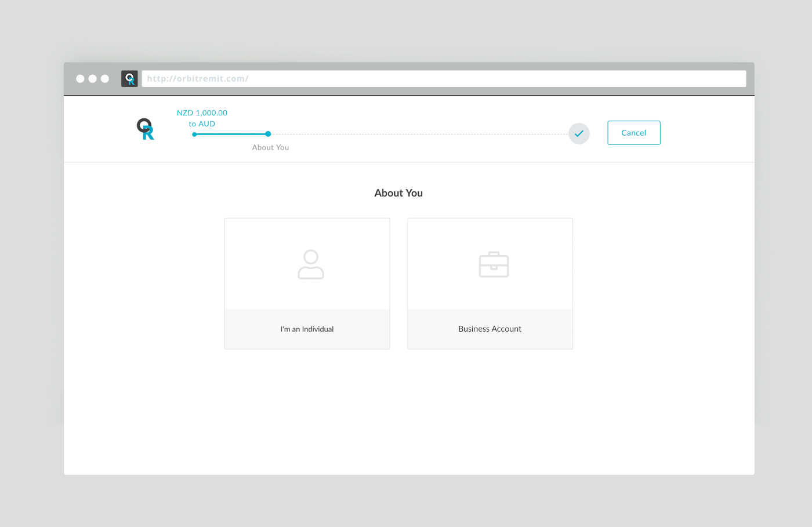
Task: Click the person icon on the Individual card
Action: [x=311, y=264]
